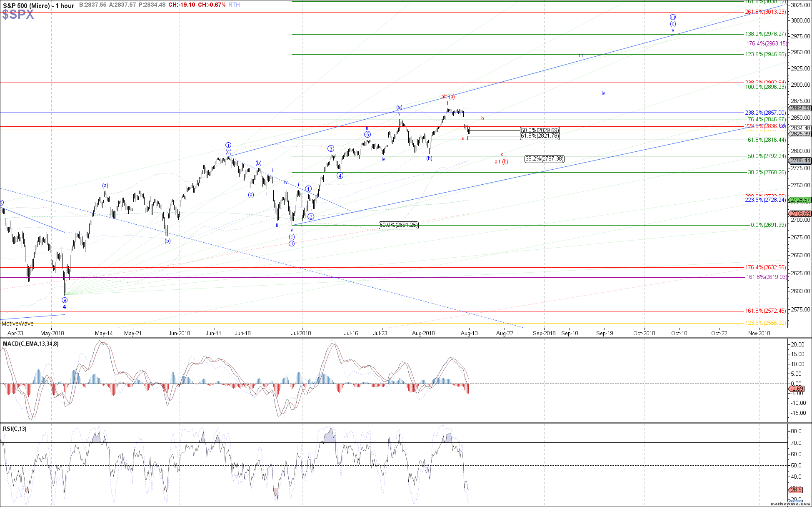Click the "S&P 500 (Micro) - 1 hour" chart title
Screen dimensions: 812x507
38,5
